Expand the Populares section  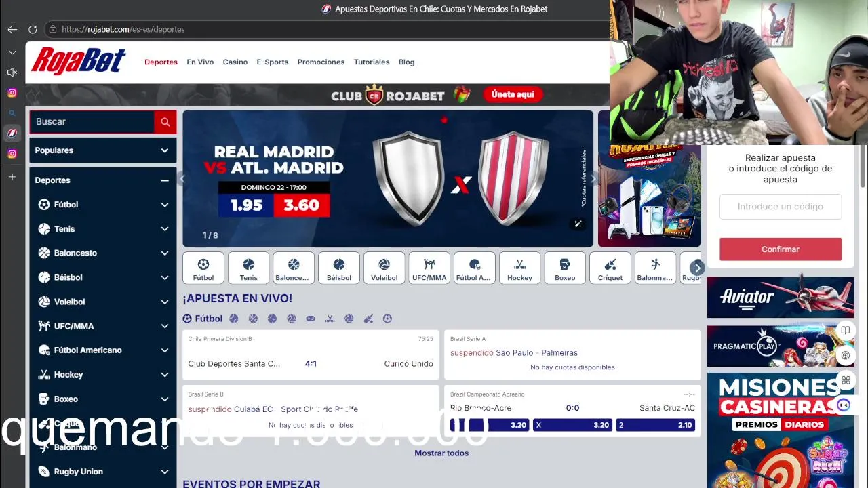pyautogui.click(x=164, y=150)
